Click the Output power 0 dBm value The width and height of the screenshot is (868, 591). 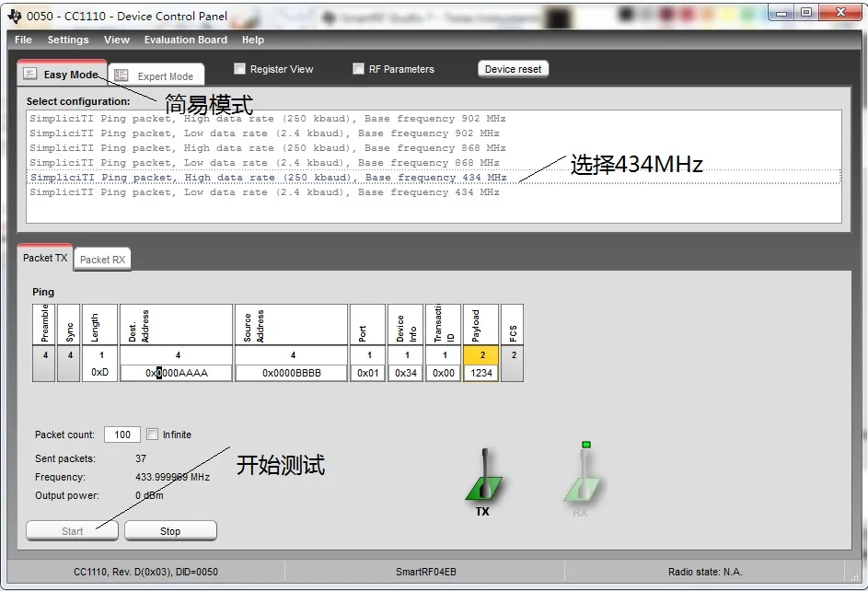click(x=149, y=495)
